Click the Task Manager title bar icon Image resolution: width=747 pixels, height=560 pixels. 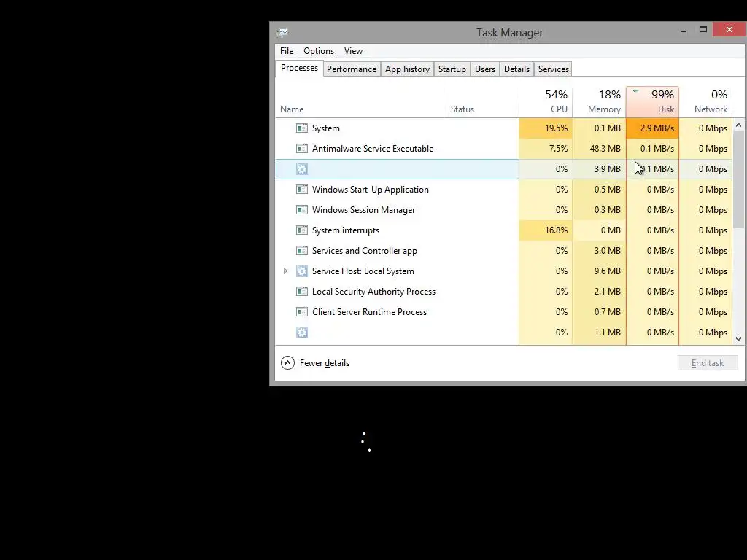[x=282, y=32]
